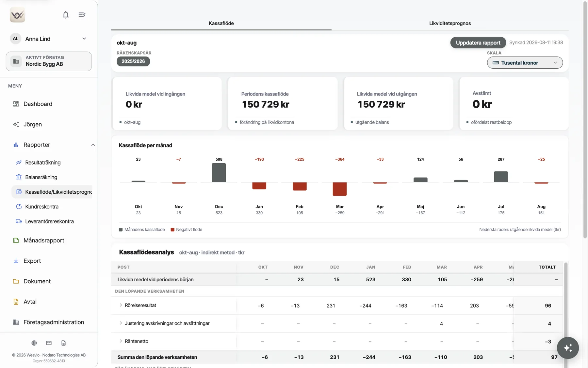Click the Månadens kassaflöde legend swatch
The width and height of the screenshot is (588, 368).
(x=121, y=230)
